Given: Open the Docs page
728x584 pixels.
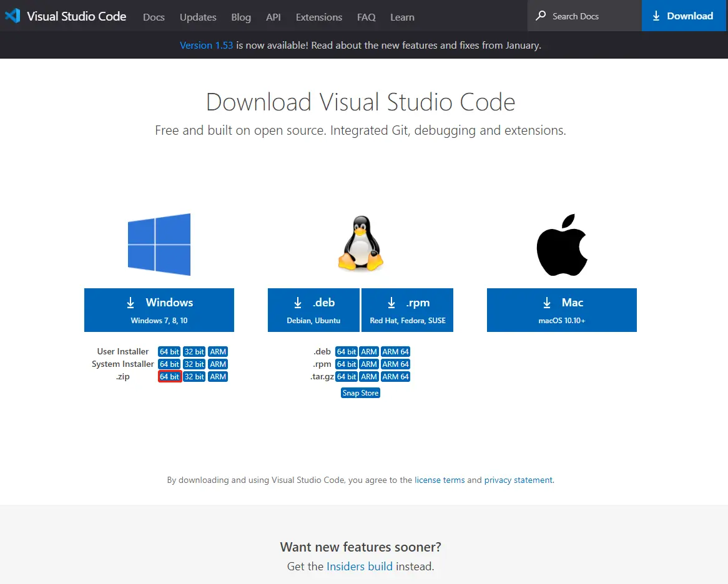Looking at the screenshot, I should coord(154,17).
